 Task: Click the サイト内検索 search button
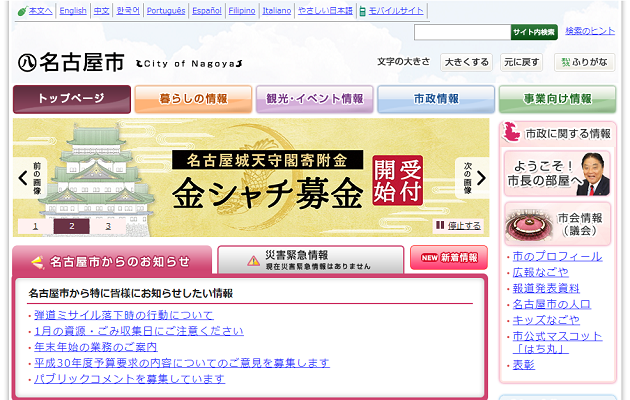pyautogui.click(x=534, y=32)
